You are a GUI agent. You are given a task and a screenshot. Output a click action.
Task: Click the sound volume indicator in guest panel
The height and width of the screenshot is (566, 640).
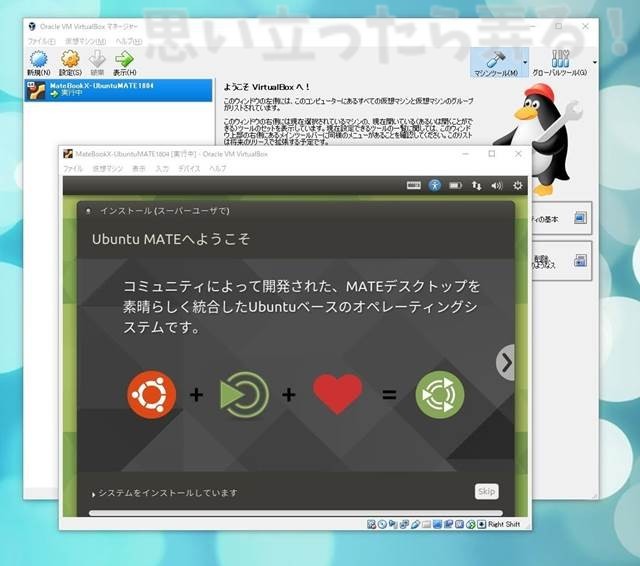[497, 186]
